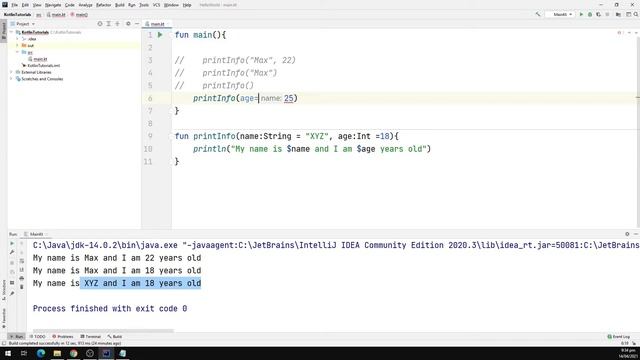Screen dimensions: 640x360
Task: Open the Problems tool window
Action: tap(63, 336)
